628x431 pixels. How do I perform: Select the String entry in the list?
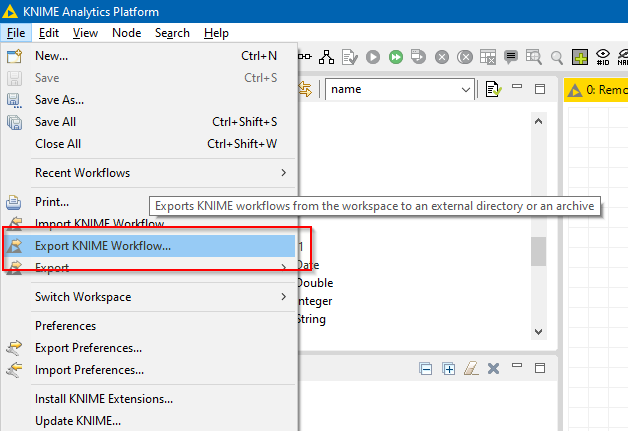[x=312, y=319]
